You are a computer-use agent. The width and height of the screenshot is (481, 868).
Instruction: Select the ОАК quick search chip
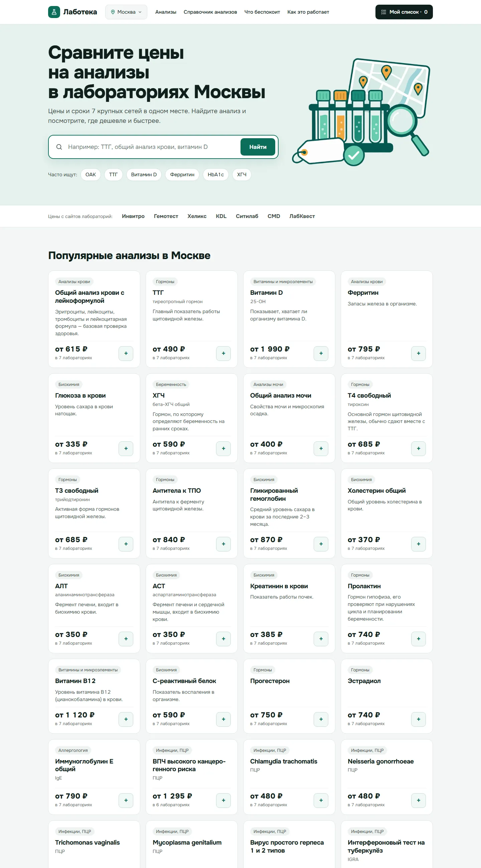(91, 175)
